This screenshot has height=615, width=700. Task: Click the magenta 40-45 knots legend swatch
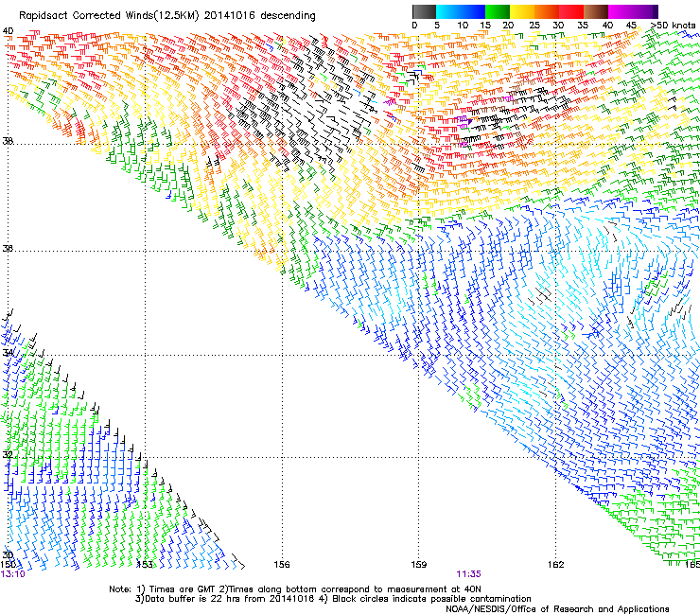point(621,11)
